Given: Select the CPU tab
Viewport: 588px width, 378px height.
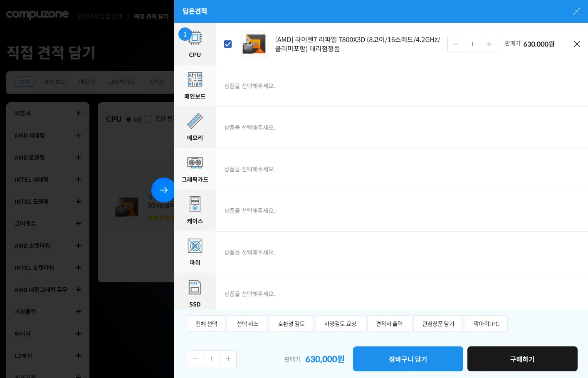Looking at the screenshot, I should pos(25,82).
